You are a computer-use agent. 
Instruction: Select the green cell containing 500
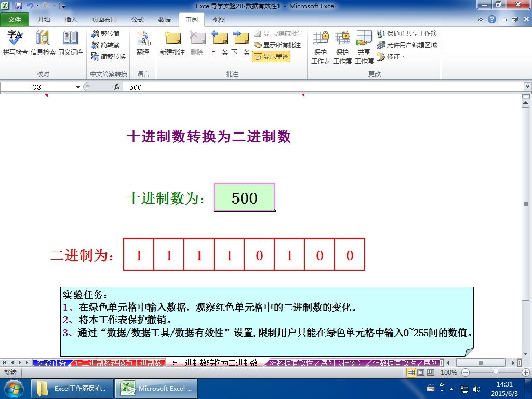point(244,197)
